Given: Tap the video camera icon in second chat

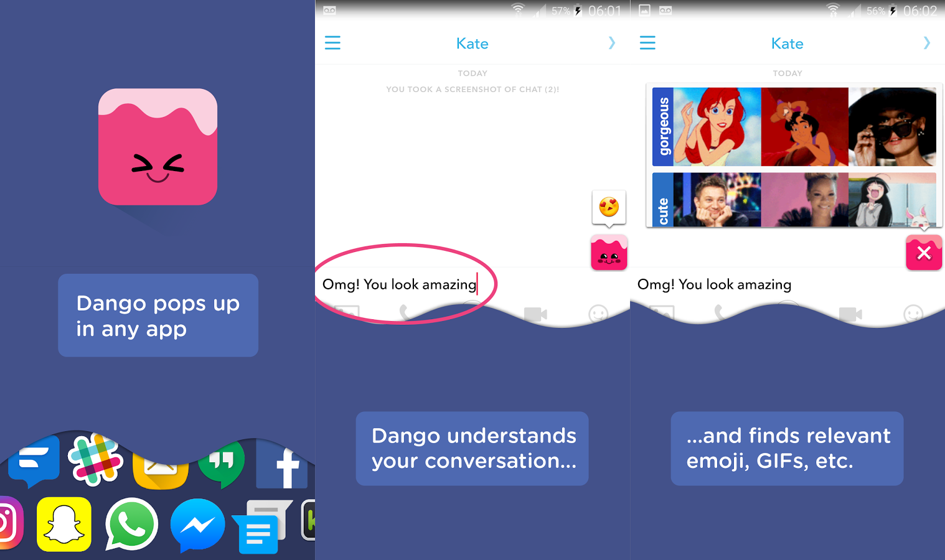Looking at the screenshot, I should point(850,314).
